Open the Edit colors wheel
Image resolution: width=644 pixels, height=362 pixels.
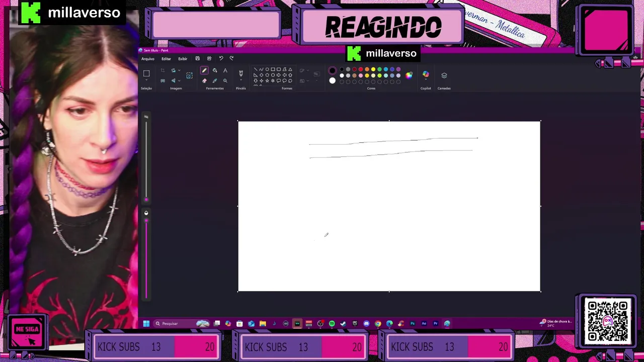pos(409,75)
